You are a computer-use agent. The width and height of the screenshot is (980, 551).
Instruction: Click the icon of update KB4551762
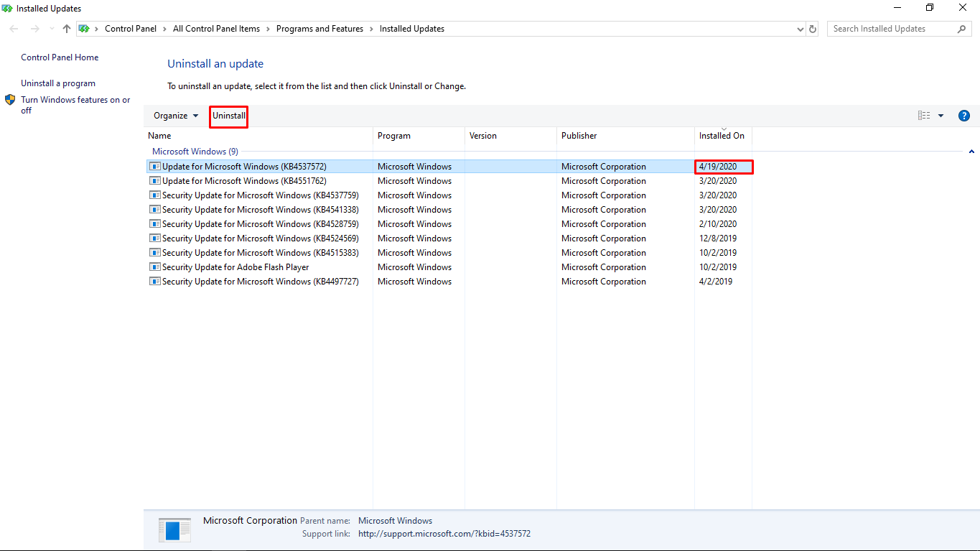coord(154,181)
